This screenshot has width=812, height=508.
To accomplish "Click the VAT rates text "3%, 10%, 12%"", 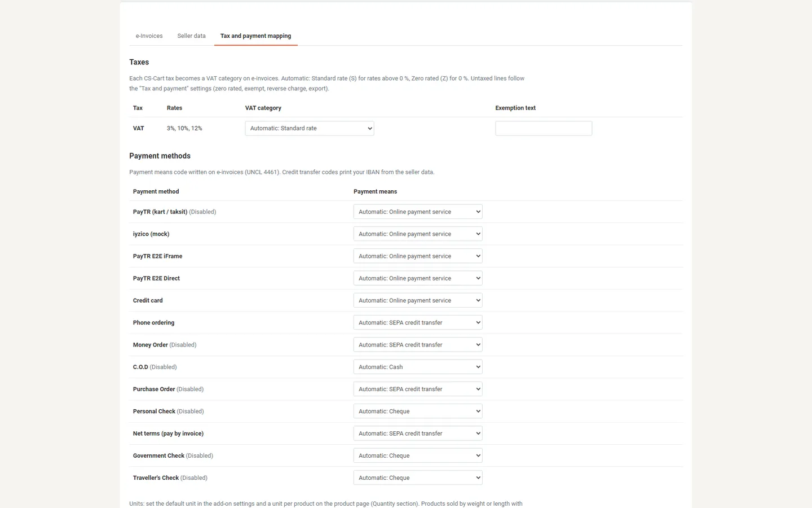I will point(184,128).
